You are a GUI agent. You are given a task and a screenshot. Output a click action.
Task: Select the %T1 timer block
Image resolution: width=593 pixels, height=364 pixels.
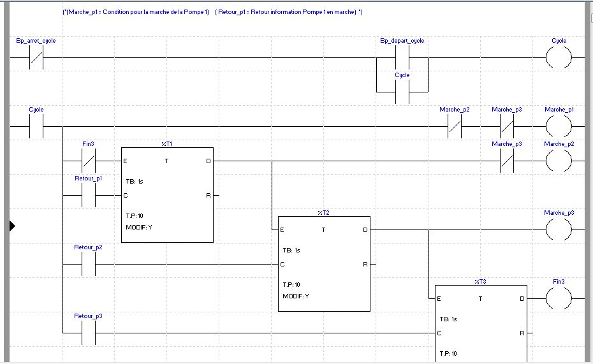click(167, 194)
